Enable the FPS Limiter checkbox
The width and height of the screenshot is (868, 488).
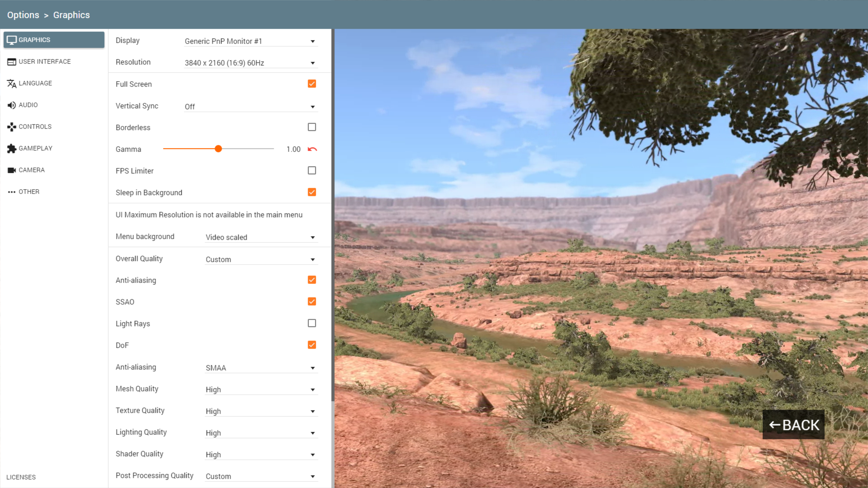pyautogui.click(x=312, y=171)
